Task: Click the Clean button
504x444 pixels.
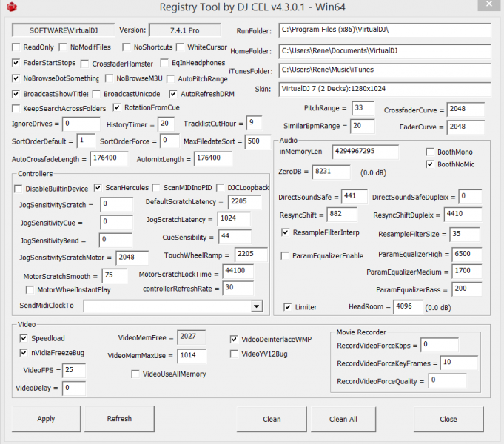Action: pyautogui.click(x=272, y=420)
